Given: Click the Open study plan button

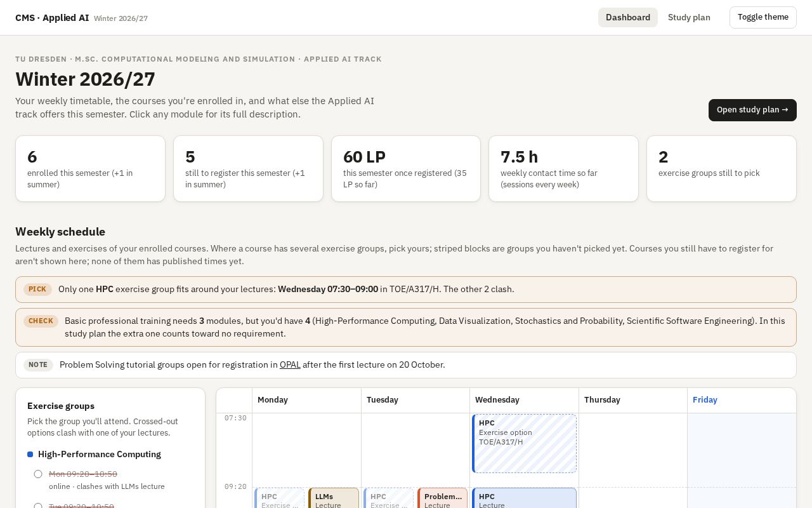Looking at the screenshot, I should (752, 110).
